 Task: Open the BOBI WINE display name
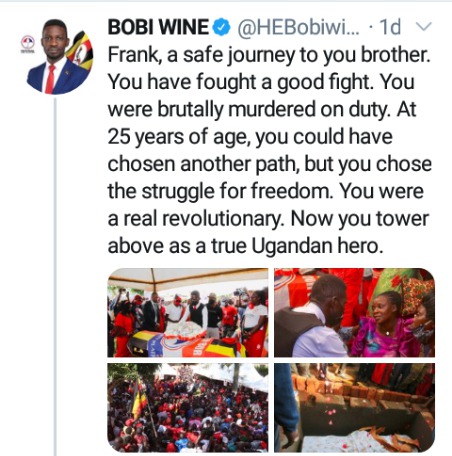point(158,27)
